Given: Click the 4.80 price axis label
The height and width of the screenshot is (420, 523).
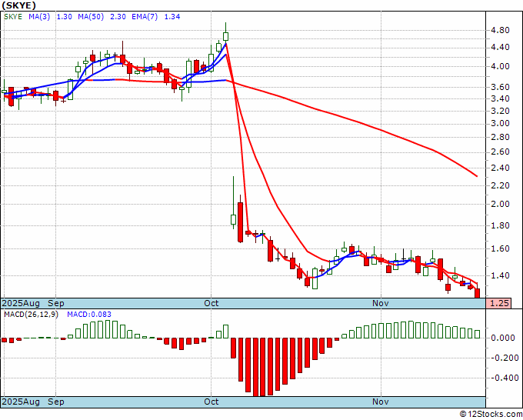Looking at the screenshot, I should [x=500, y=30].
